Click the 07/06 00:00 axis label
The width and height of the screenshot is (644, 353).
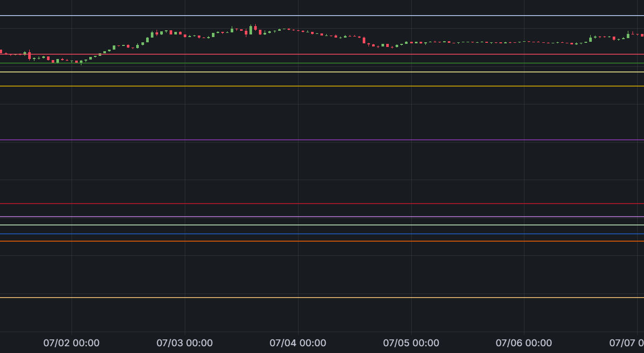coord(524,343)
